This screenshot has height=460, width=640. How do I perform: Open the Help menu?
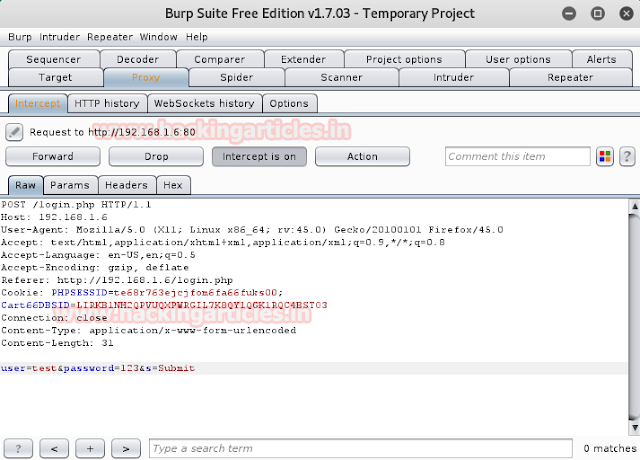pyautogui.click(x=197, y=37)
